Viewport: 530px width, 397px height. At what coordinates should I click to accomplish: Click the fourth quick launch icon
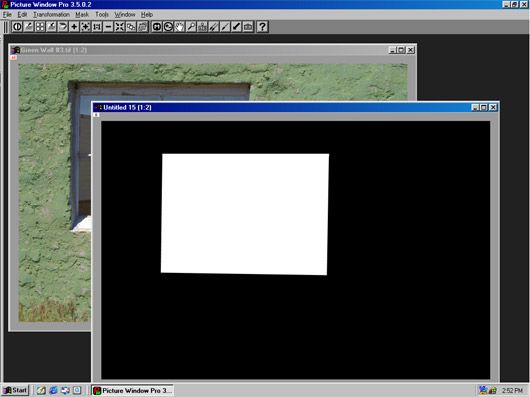coord(77,390)
